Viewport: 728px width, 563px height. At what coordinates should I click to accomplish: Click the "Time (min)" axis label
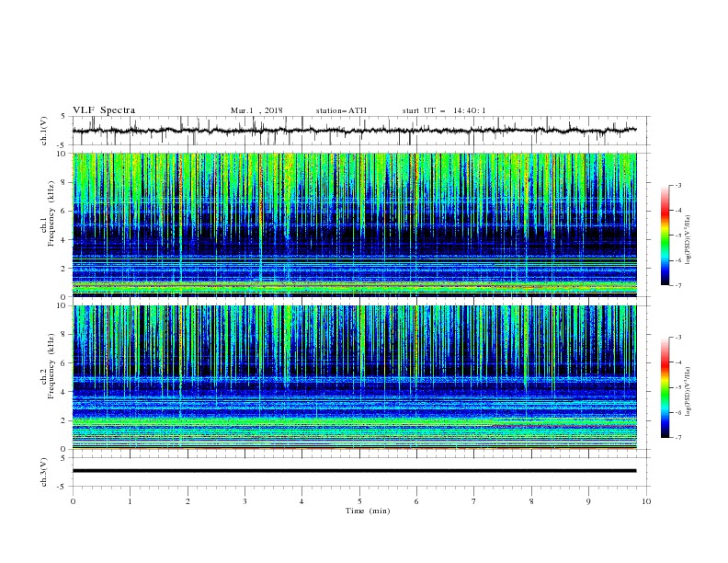368,511
